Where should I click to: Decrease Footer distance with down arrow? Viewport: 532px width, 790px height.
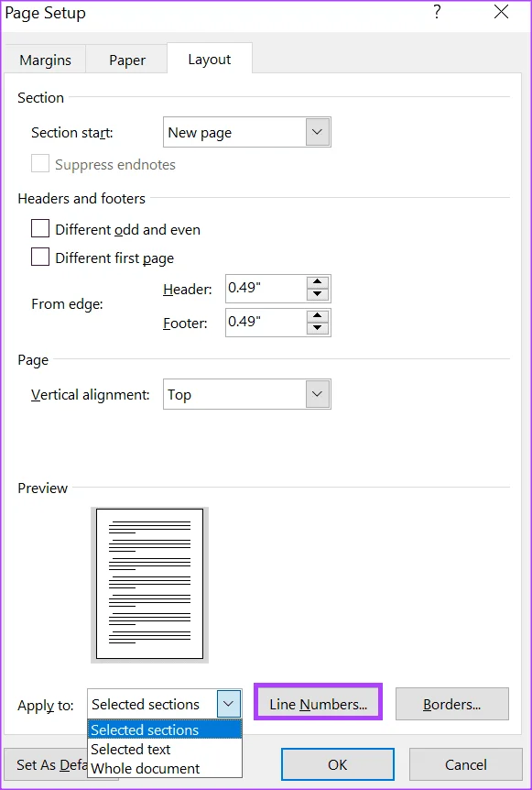[318, 328]
